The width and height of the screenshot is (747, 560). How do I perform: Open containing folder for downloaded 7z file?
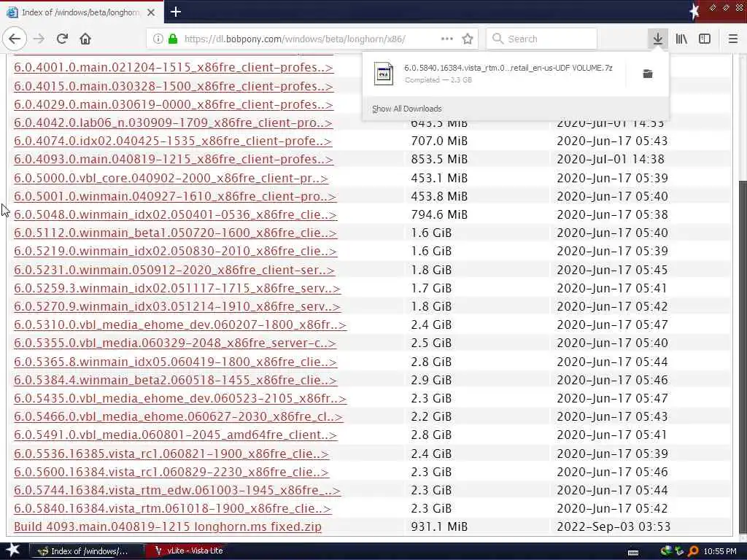tap(648, 74)
